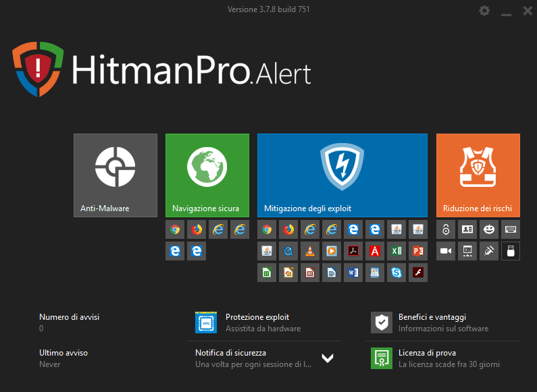Select the Adobe Acrobat Reader PDF icon
This screenshot has height=392, width=537.
tap(353, 252)
